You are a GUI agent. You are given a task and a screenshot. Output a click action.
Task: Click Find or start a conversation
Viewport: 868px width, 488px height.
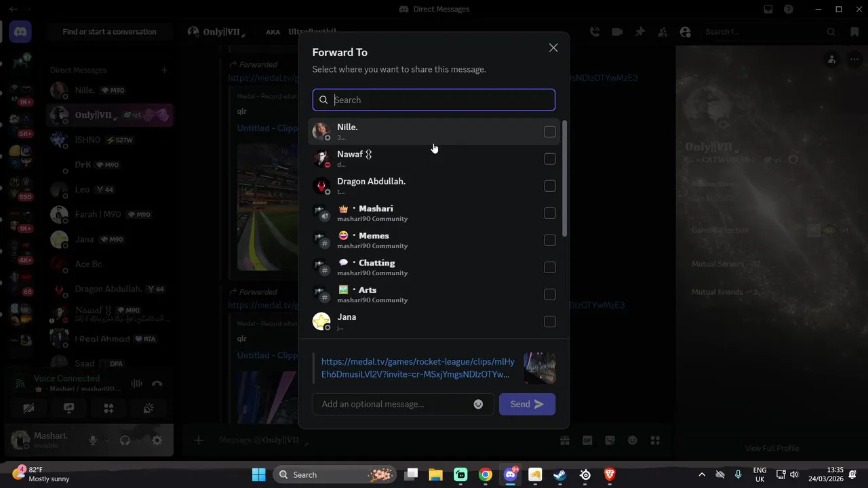point(109,32)
